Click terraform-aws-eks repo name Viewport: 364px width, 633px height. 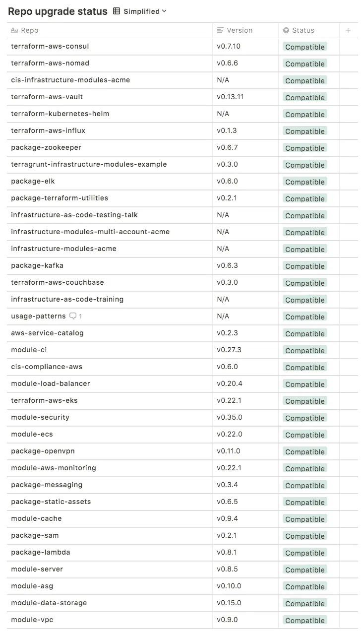coord(44,400)
